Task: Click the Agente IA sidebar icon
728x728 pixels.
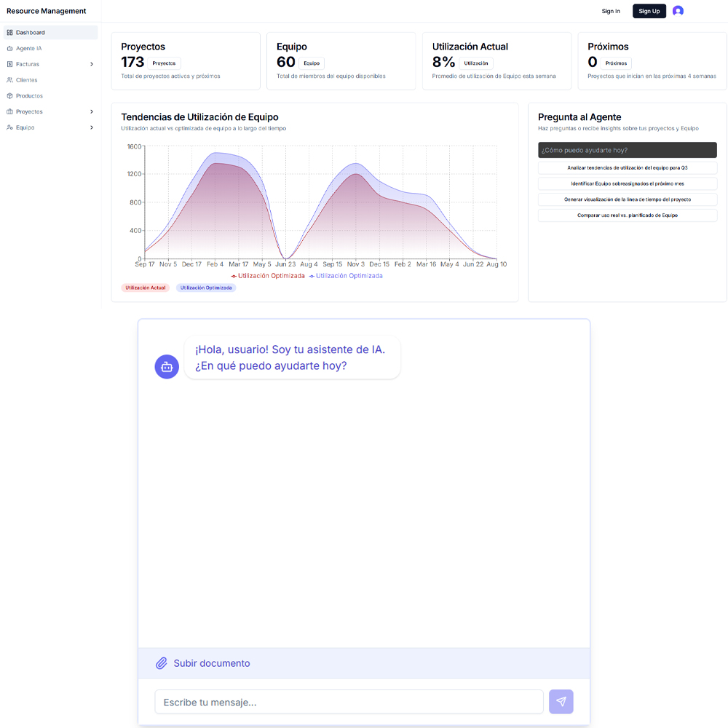Action: 9,48
